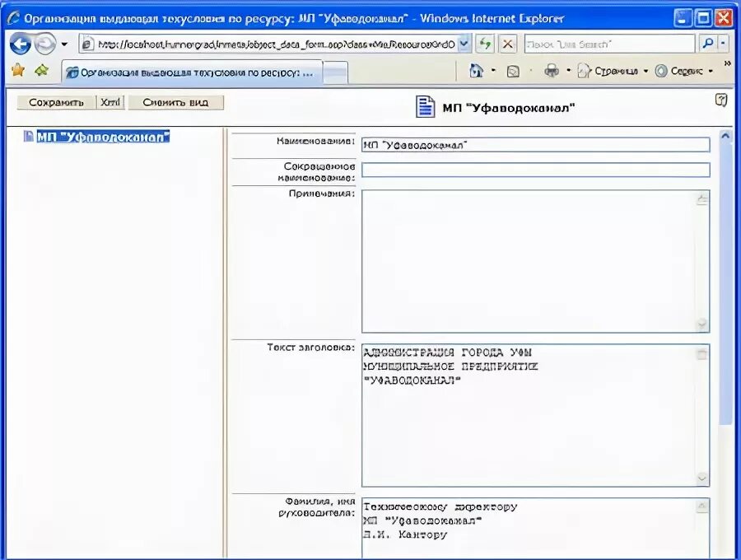The image size is (741, 560).
Task: Open the Home button dropdown arrow
Action: 493,71
